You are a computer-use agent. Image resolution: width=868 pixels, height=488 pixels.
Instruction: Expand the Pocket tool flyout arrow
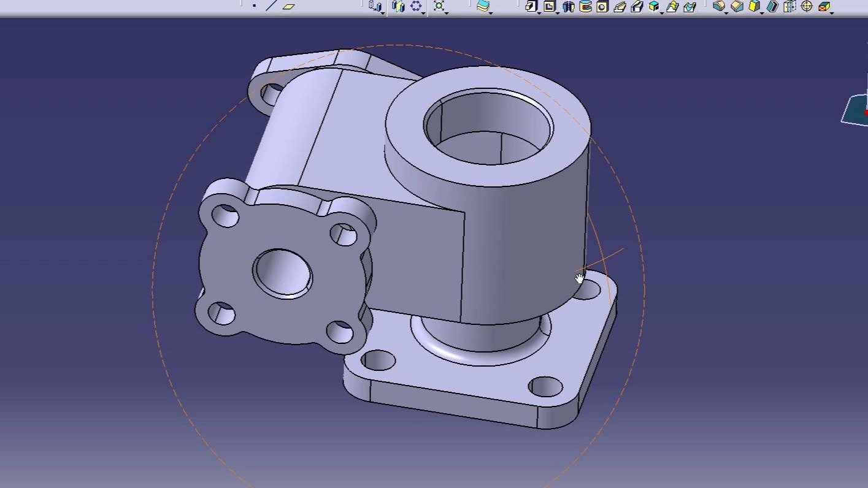pos(558,13)
